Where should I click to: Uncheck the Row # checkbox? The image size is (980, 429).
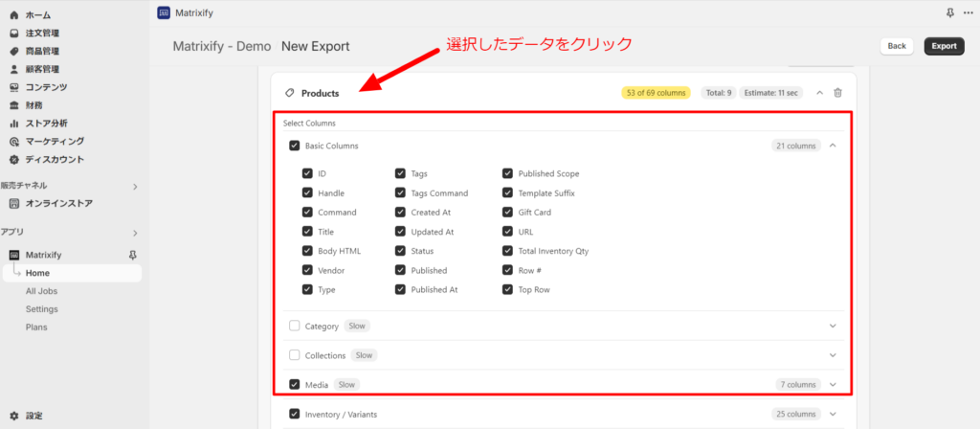[x=507, y=270]
